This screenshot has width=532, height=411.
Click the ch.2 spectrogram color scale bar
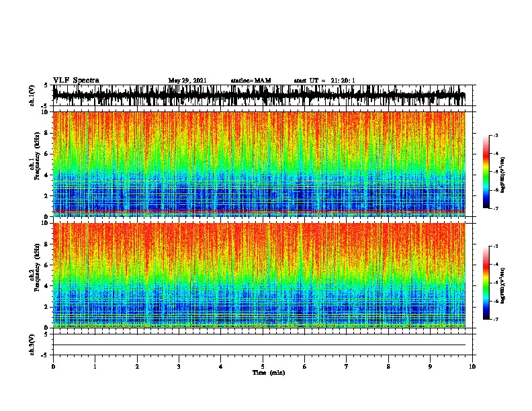pos(486,283)
